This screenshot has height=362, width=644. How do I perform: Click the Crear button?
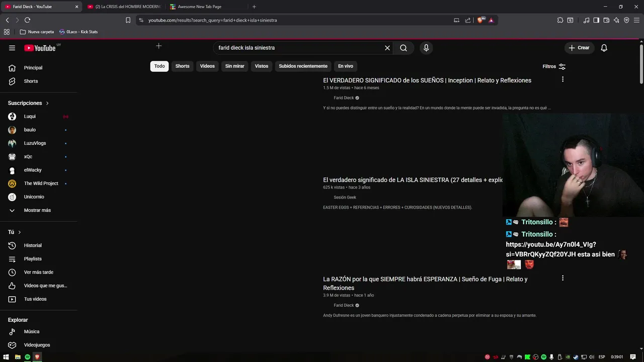pyautogui.click(x=579, y=48)
